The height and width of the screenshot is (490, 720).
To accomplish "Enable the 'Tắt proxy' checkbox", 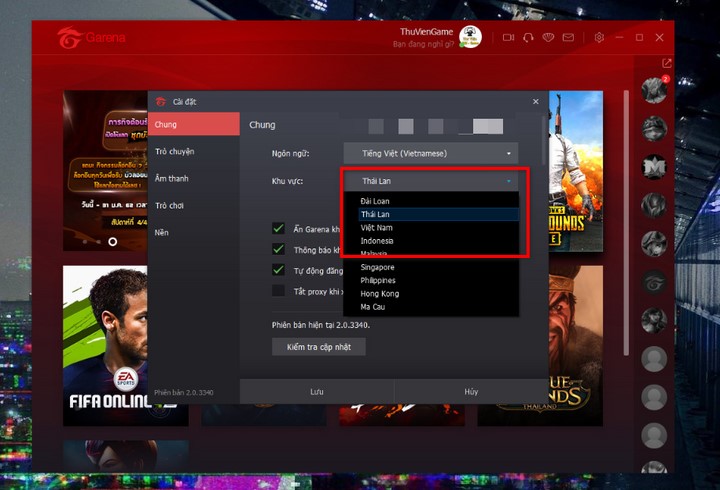I will pos(279,290).
